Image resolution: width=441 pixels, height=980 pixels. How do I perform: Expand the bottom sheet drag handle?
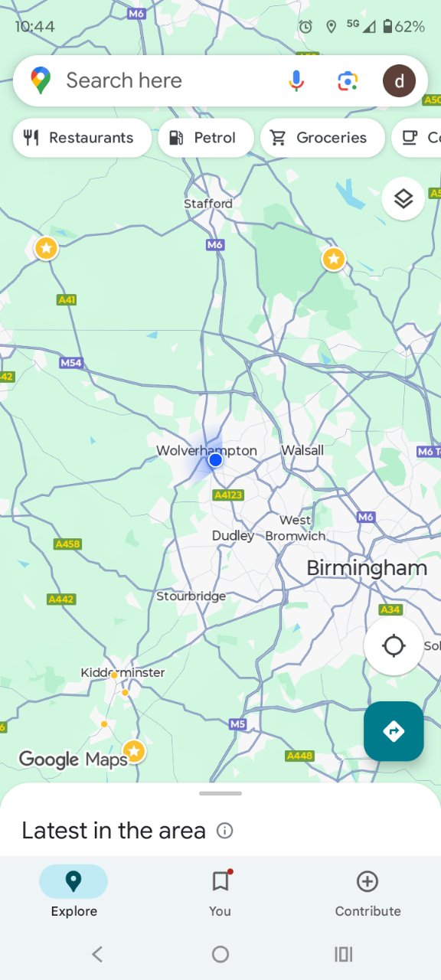click(x=220, y=793)
